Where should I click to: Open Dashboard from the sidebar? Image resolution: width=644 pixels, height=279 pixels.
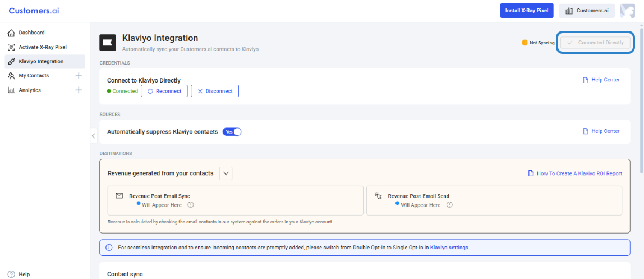point(31,33)
